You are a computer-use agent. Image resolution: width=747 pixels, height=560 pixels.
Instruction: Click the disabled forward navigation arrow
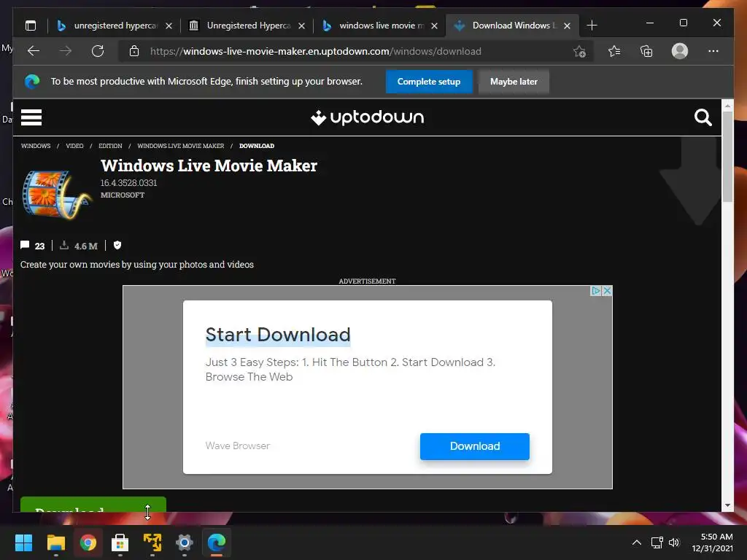click(66, 51)
